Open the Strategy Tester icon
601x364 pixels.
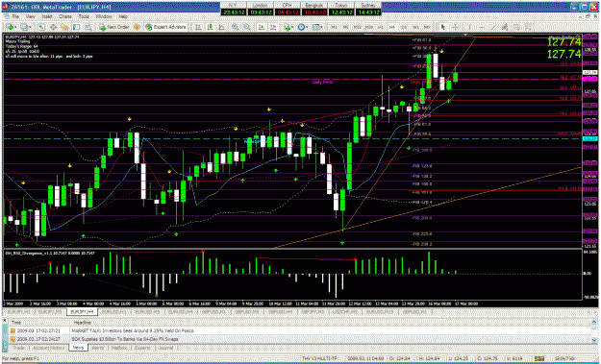click(88, 27)
